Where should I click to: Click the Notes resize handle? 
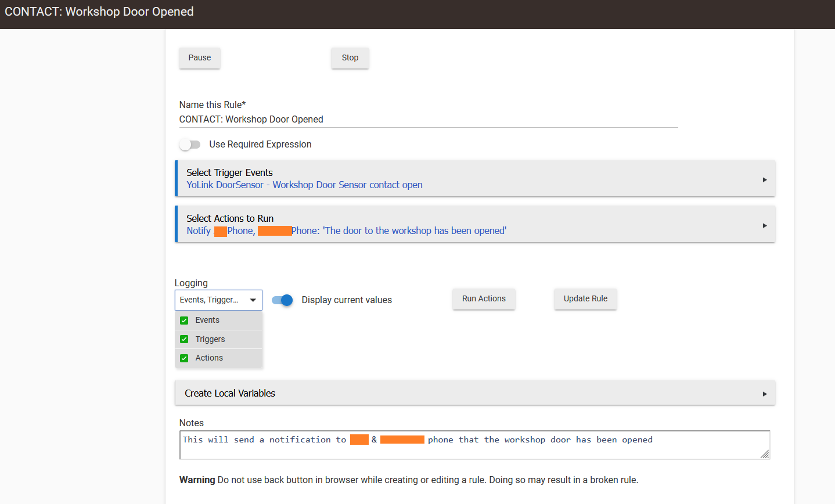[x=765, y=455]
